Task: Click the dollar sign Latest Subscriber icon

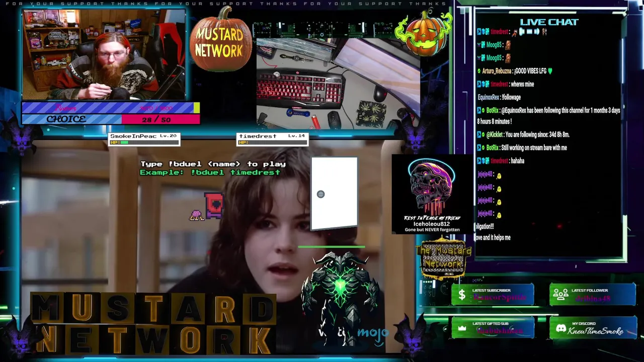Action: point(461,295)
